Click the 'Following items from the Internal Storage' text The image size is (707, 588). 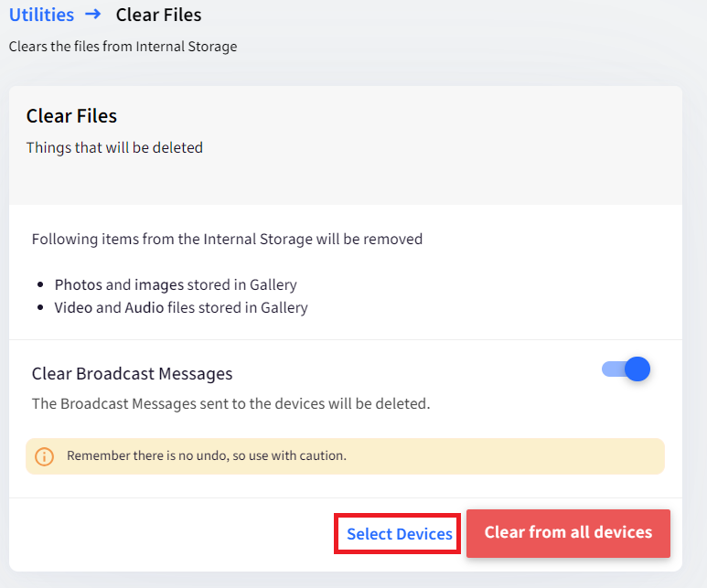coord(227,239)
